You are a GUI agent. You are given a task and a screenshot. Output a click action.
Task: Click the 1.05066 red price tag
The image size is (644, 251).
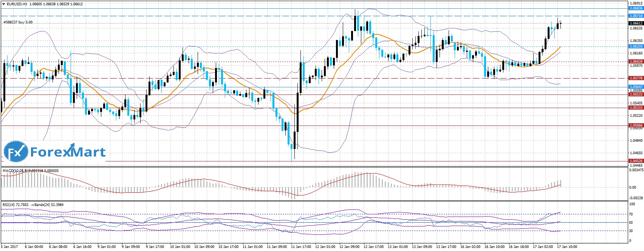point(636,125)
